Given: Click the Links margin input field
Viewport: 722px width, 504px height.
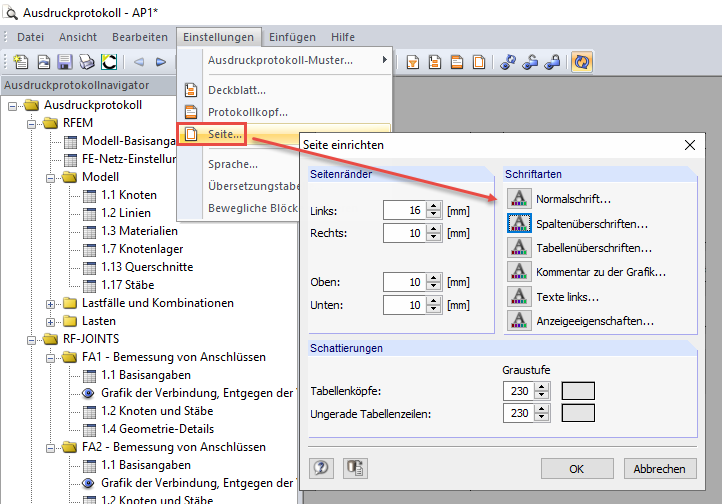Looking at the screenshot, I should (x=404, y=210).
